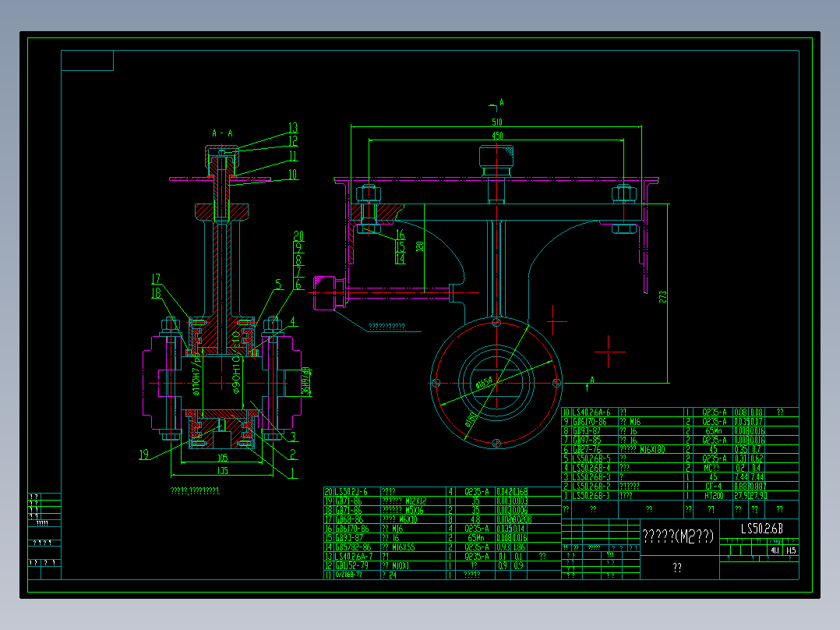Select the '135' dimension below section view
This screenshot has width=840, height=630.
222,471
